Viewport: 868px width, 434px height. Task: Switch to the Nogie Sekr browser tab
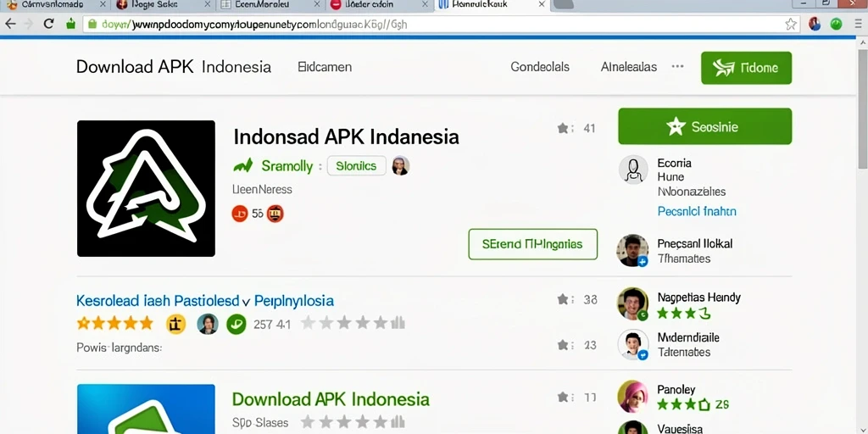159,5
